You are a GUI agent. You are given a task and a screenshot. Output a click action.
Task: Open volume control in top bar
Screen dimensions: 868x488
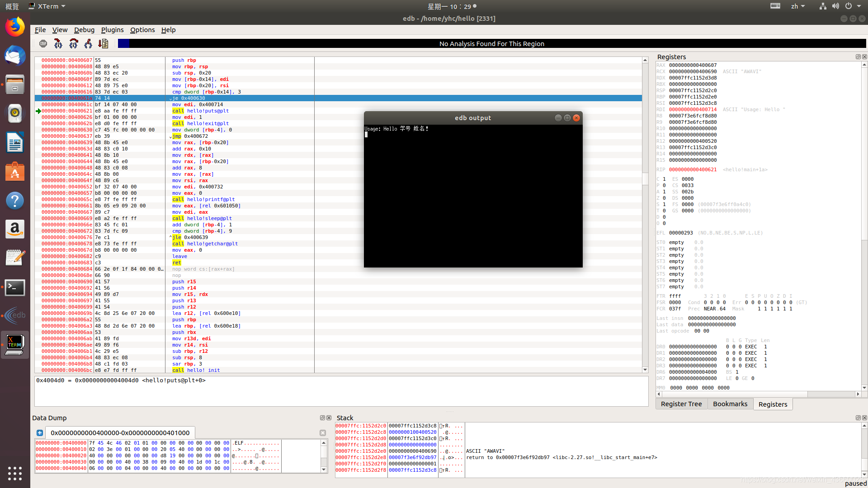[x=835, y=6]
